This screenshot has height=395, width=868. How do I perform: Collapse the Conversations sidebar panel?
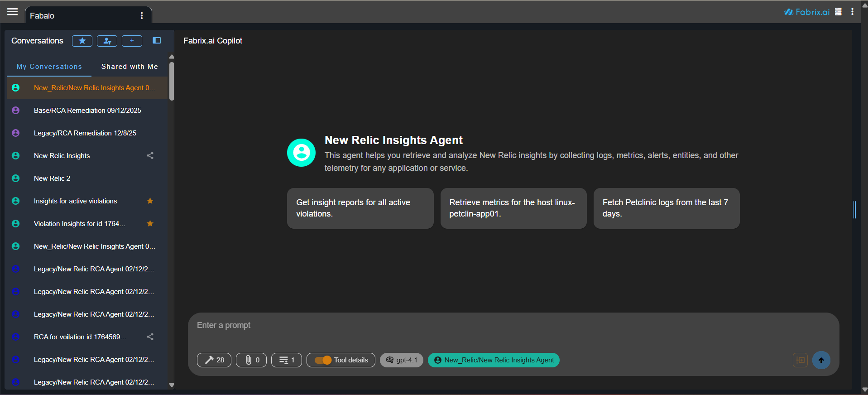(157, 41)
